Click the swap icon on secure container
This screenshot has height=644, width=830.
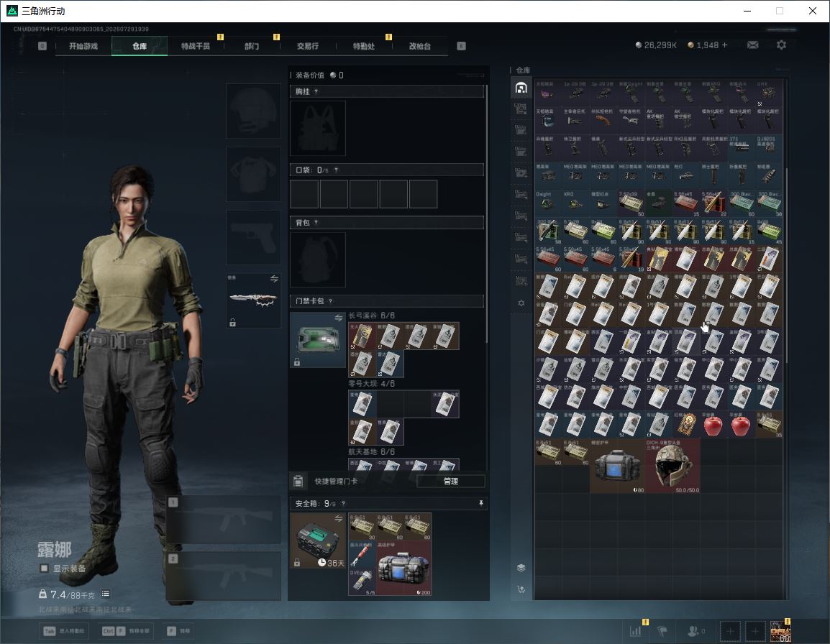pos(339,519)
